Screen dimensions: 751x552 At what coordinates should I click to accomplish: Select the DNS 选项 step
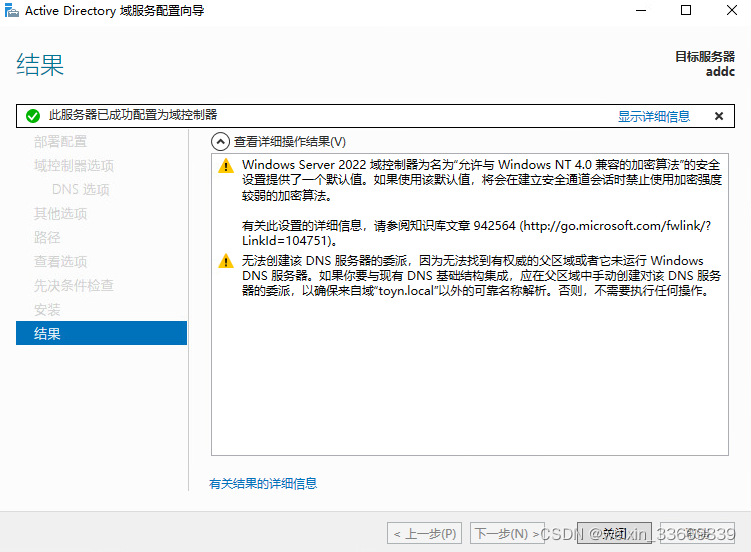80,190
